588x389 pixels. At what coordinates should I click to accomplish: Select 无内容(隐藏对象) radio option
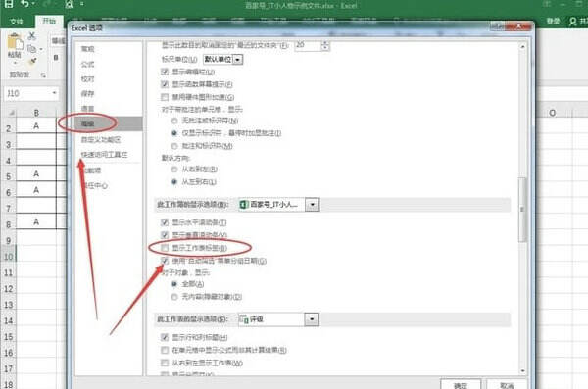(174, 297)
